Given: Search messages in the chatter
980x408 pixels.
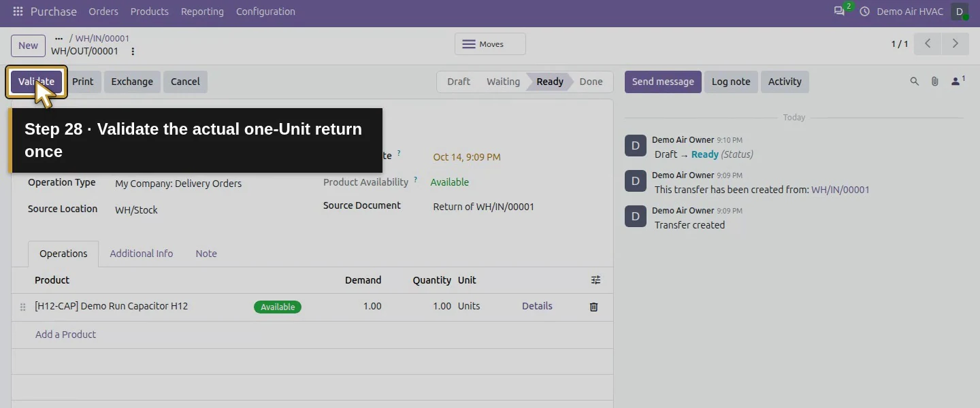Looking at the screenshot, I should coord(915,82).
